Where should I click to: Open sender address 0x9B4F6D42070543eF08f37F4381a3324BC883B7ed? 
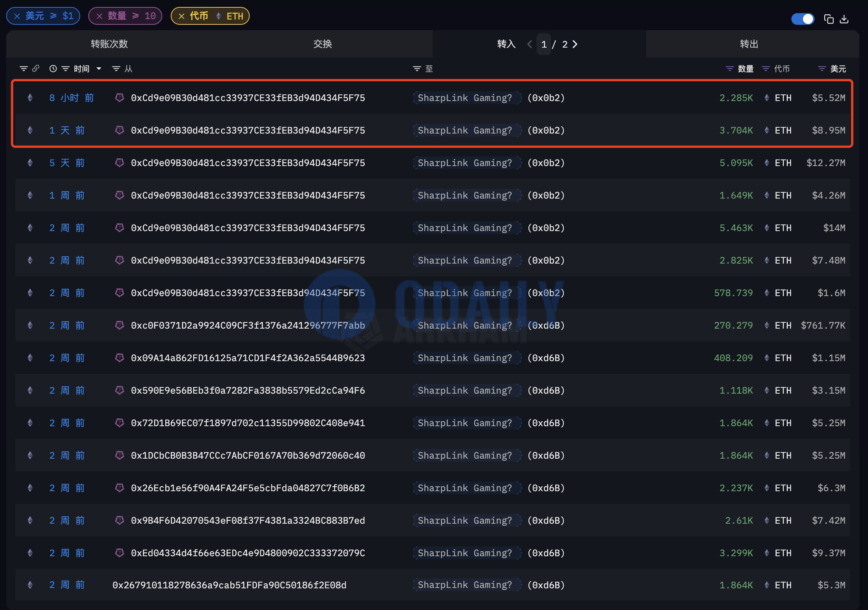point(248,521)
